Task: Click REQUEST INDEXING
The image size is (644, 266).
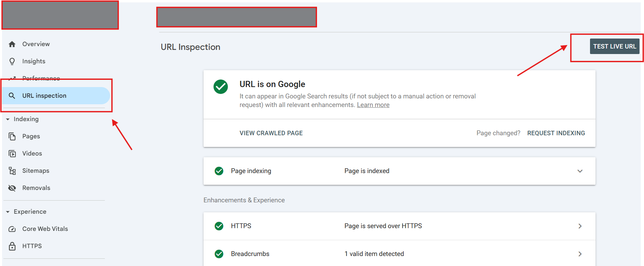Action: tap(556, 133)
